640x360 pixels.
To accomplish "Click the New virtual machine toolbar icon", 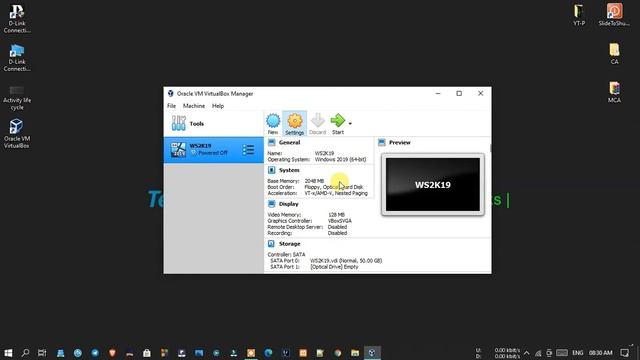I will (273, 124).
